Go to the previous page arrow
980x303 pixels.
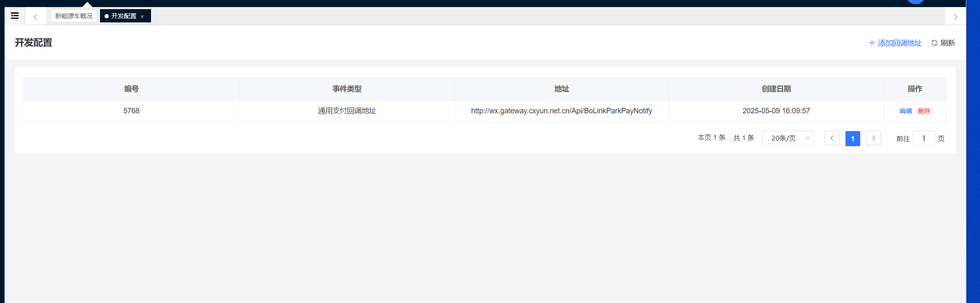pyautogui.click(x=832, y=138)
